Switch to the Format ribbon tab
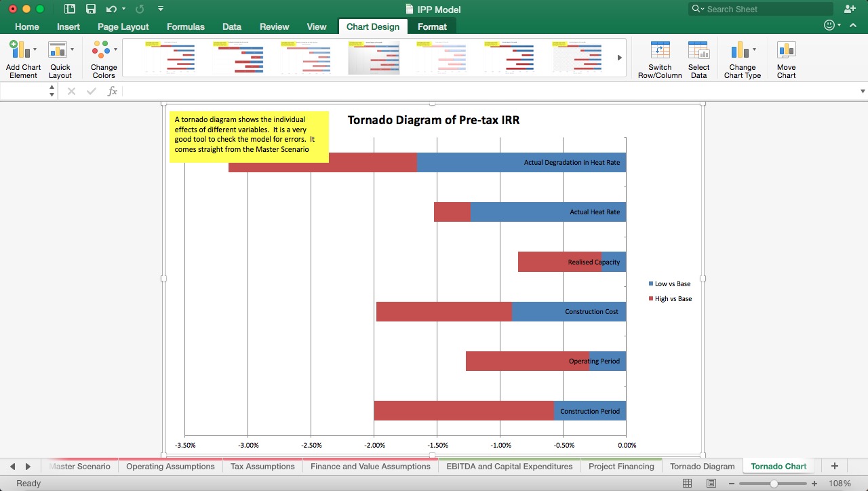This screenshot has height=491, width=868. (x=432, y=26)
